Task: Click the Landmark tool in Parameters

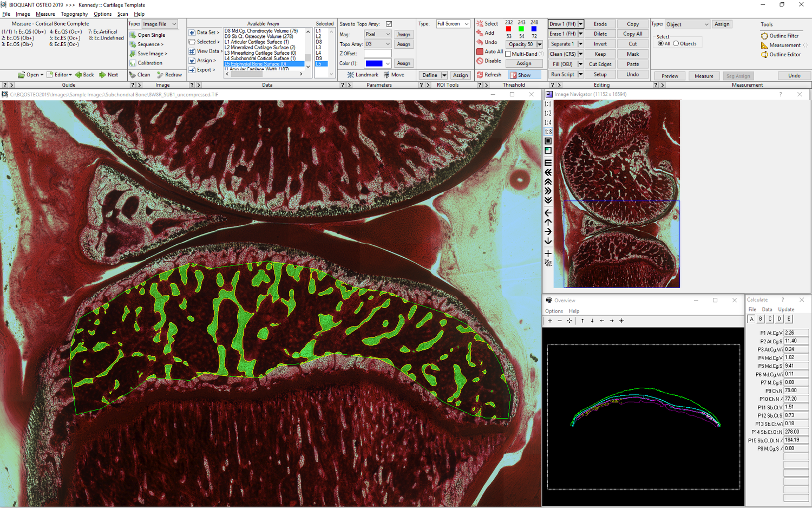Action: [x=363, y=75]
